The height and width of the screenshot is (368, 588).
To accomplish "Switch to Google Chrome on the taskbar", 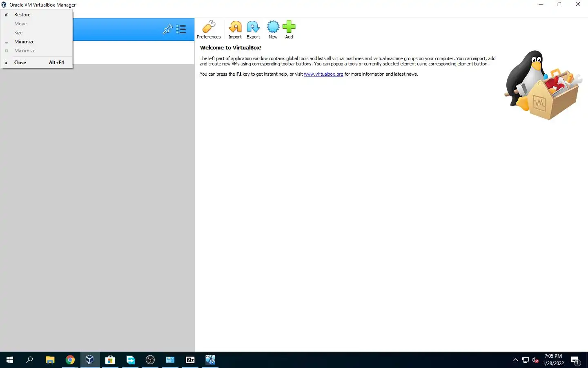I will tap(70, 360).
